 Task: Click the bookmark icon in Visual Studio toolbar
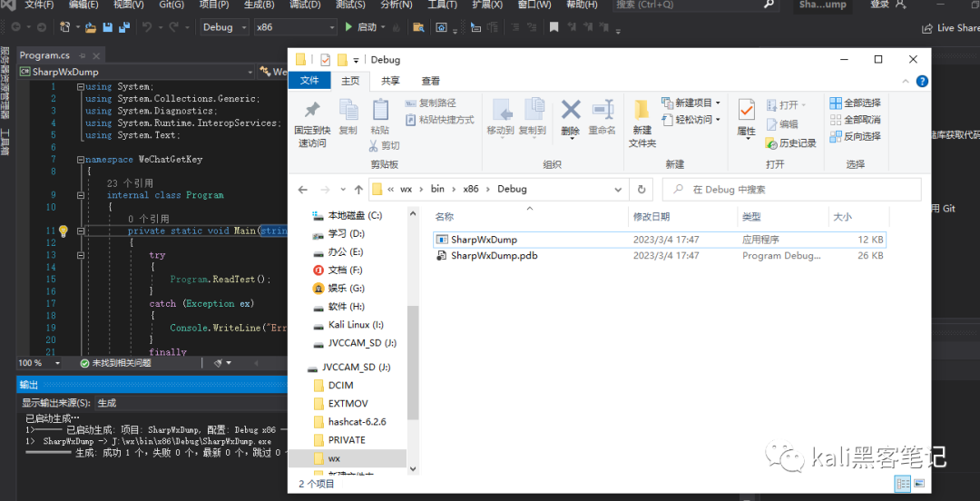[554, 27]
